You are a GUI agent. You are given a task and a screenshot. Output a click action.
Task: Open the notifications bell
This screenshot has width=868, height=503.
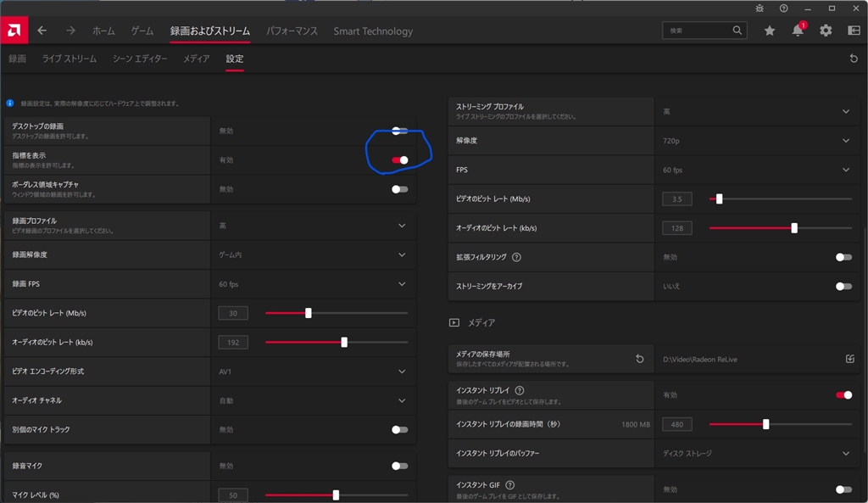(x=798, y=31)
